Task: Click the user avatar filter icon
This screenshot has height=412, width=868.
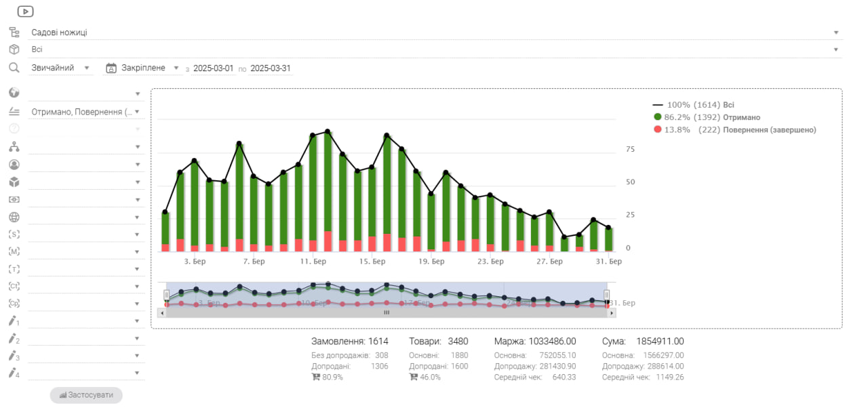Action: point(14,164)
